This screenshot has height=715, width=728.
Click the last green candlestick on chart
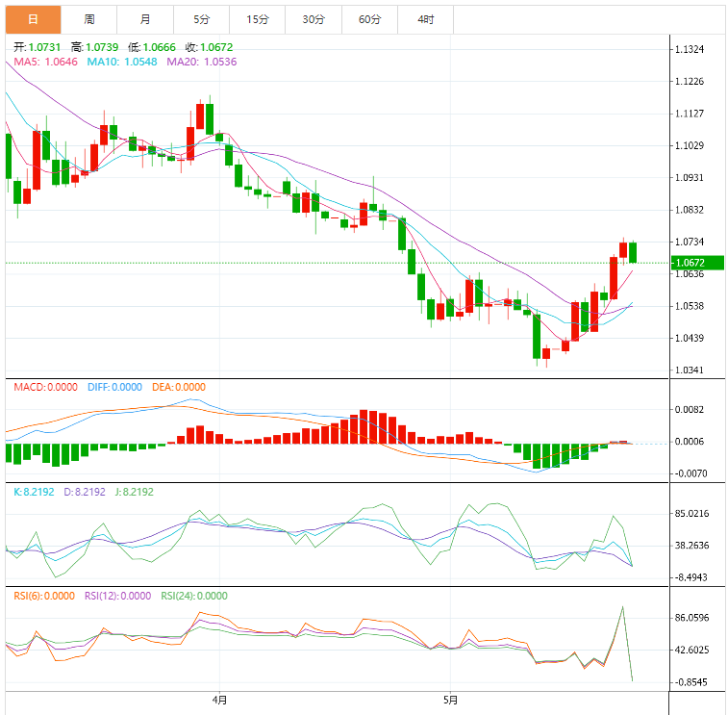tap(633, 252)
